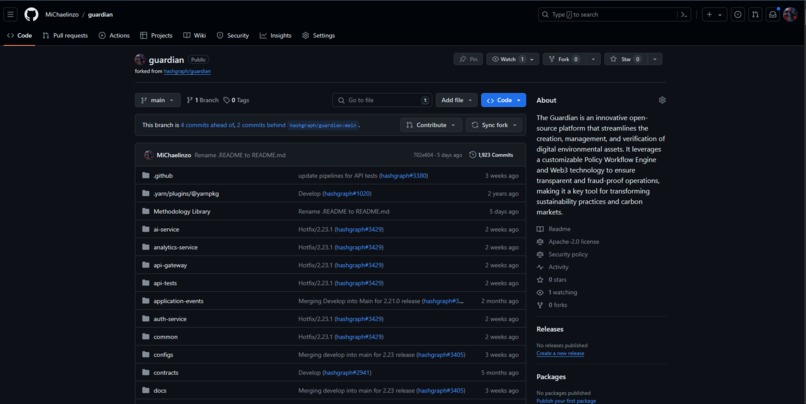
Task: Click the Go to file input
Action: (382, 100)
